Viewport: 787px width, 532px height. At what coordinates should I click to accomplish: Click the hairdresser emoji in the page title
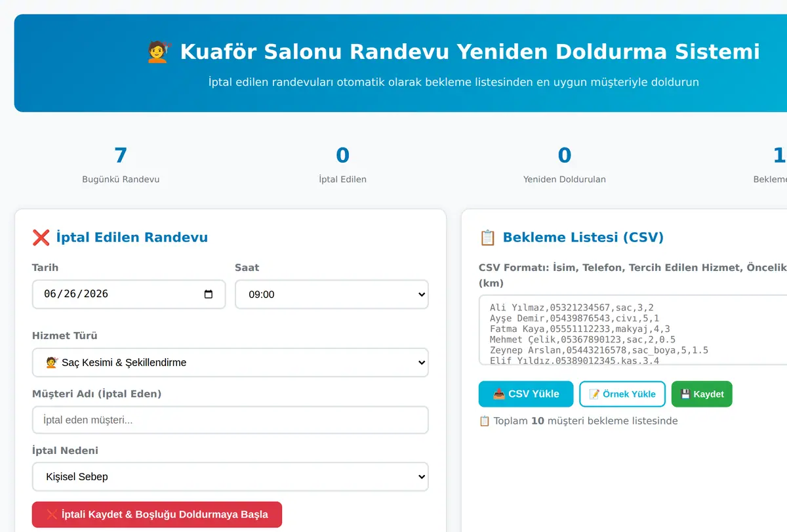tap(157, 51)
